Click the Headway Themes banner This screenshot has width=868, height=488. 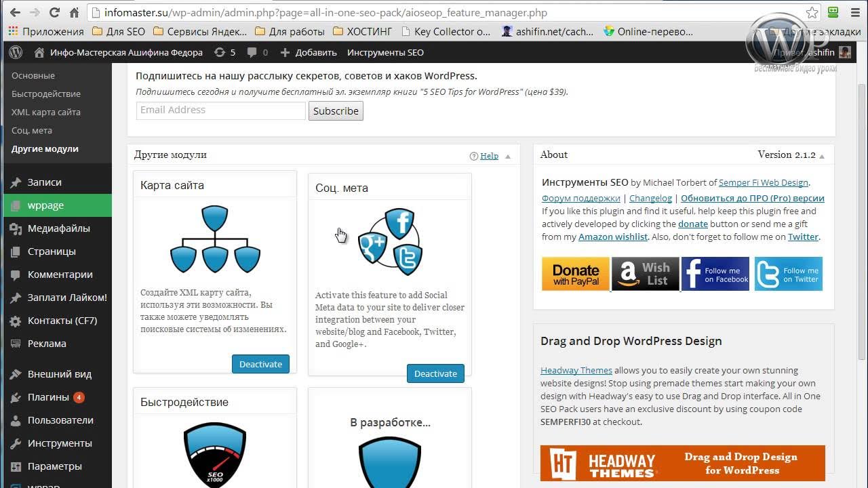[x=683, y=463]
